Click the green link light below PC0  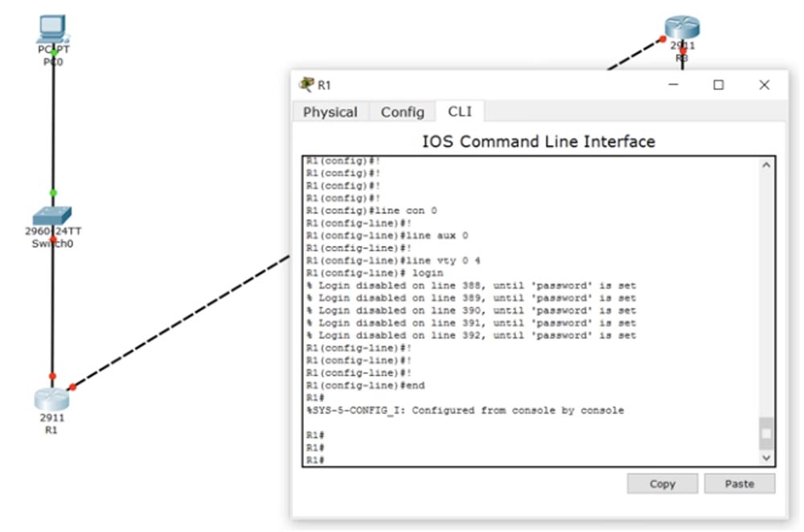tap(54, 52)
